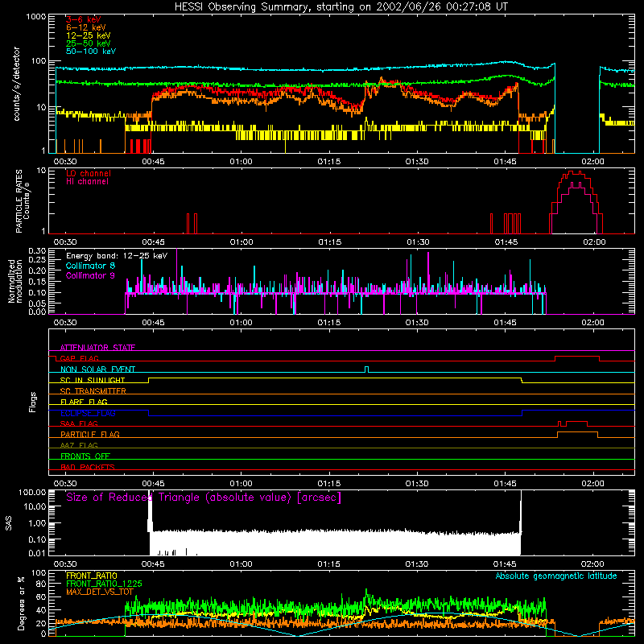The width and height of the screenshot is (644, 644).
Task: Select the yellow FRONT_RATIO legend label
Action: [92, 576]
